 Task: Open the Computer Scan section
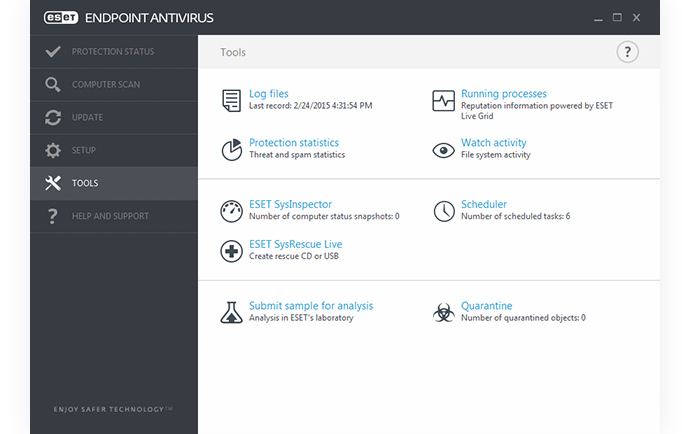coord(114,85)
